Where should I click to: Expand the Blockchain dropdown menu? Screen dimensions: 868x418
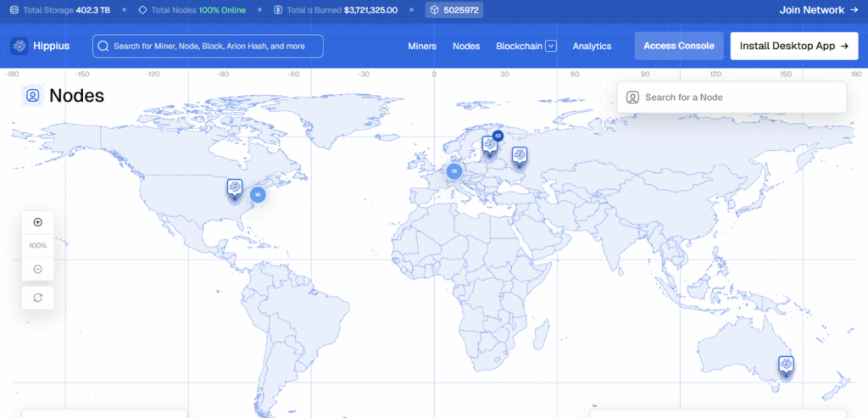[551, 46]
